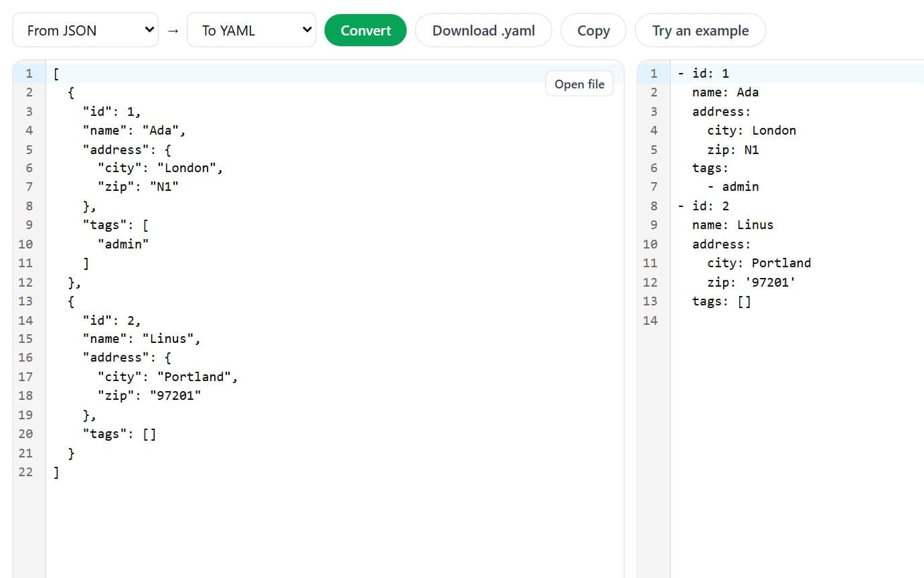Click the "city: Portland" YAML line
This screenshot has width=924, height=578.
tap(759, 263)
